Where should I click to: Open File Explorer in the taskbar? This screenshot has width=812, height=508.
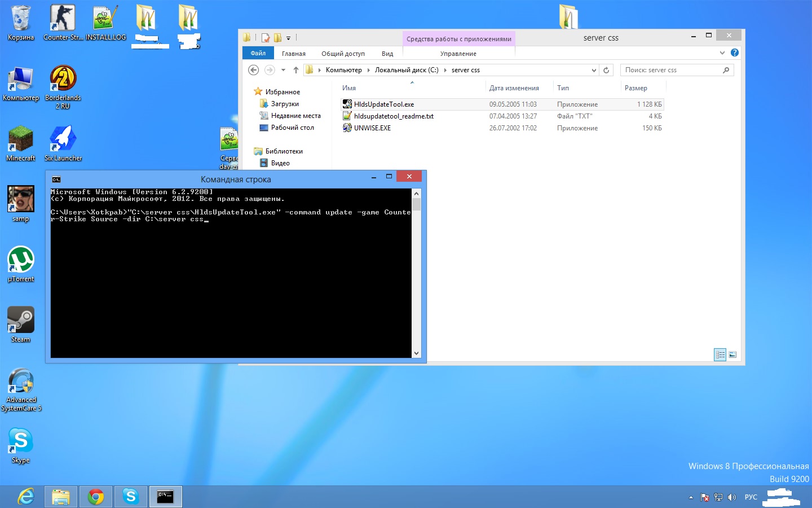pyautogui.click(x=61, y=497)
